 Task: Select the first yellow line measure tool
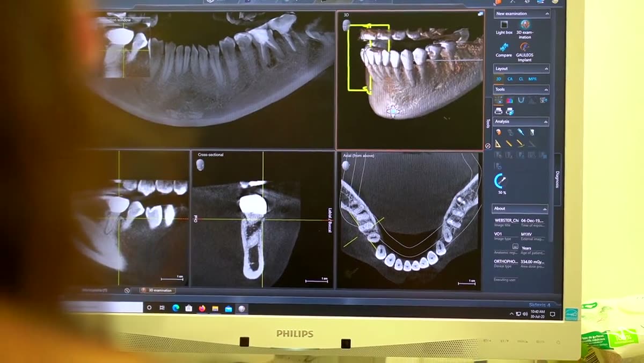coord(509,143)
